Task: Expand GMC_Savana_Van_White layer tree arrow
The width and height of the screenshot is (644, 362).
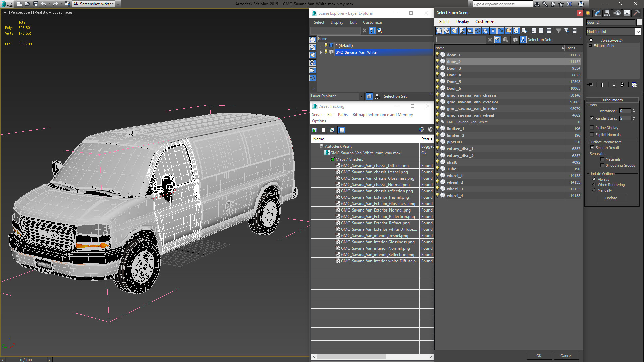Action: click(321, 52)
